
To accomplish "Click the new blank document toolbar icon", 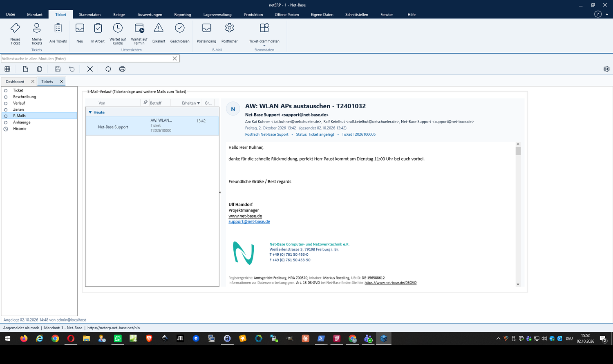I will coord(25,69).
